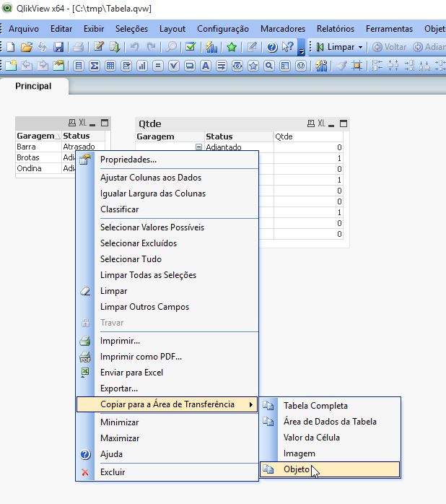Open Copiar para a Área de Transferência submenu
Image resolution: width=446 pixels, height=504 pixels.
tap(167, 404)
